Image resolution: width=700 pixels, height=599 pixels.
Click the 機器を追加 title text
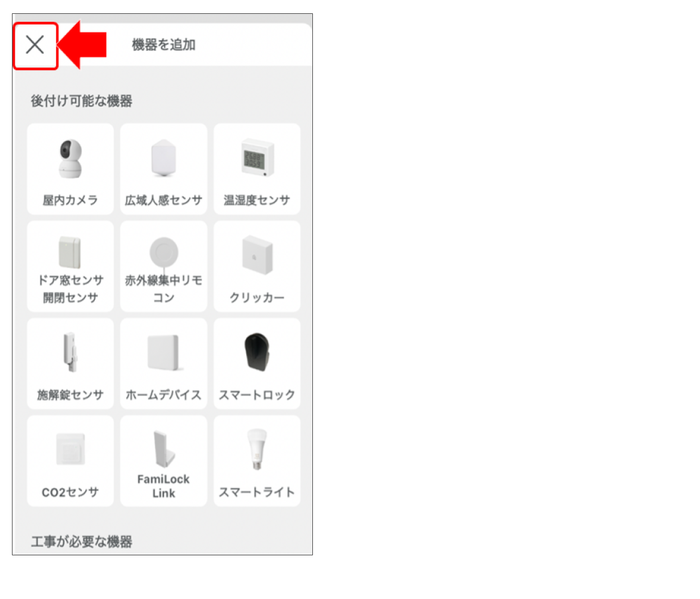tap(163, 44)
